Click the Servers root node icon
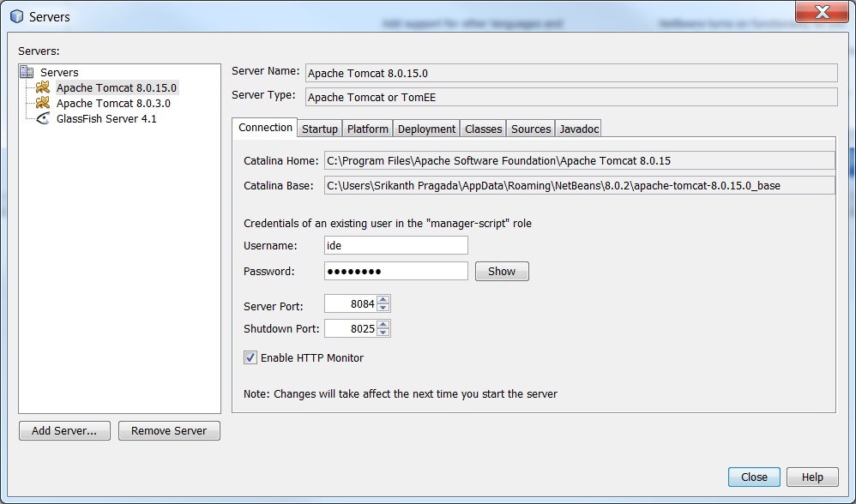856x504 pixels. coord(27,72)
